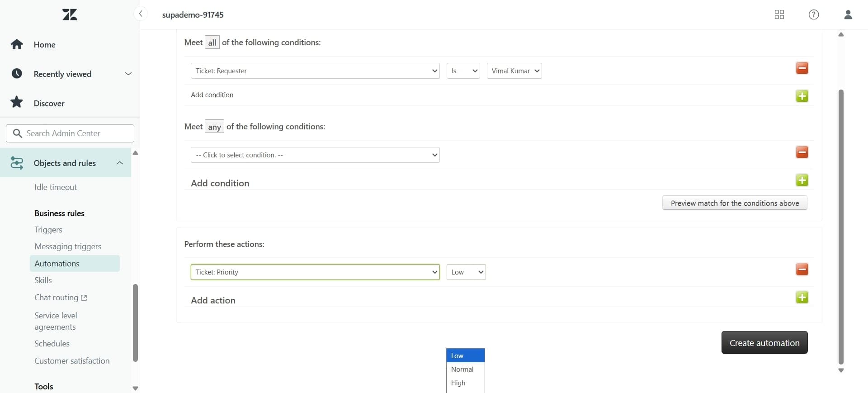Viewport: 868px width, 393px height.
Task: Open Discover in sidebar
Action: pos(49,104)
